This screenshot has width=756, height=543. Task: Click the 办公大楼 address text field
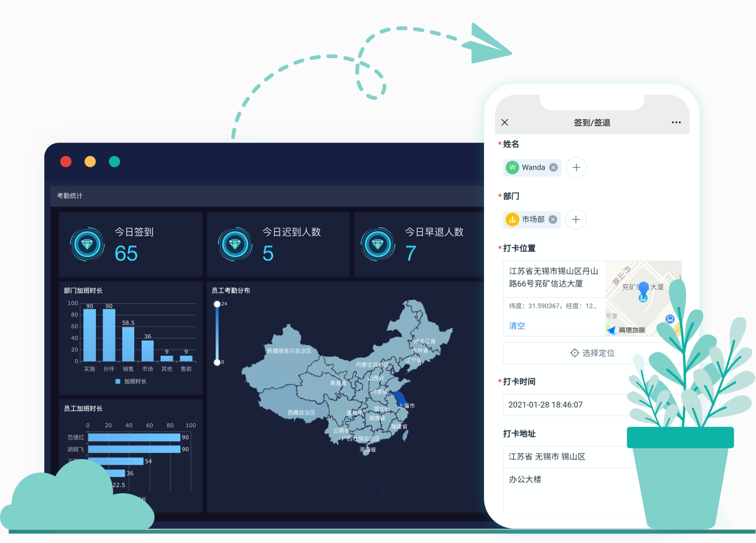coord(563,479)
